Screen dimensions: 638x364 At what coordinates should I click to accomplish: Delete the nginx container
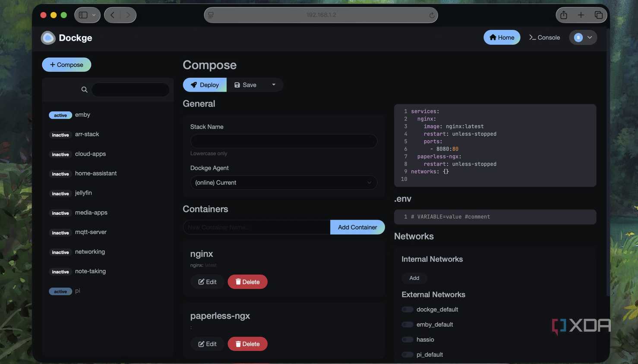247,282
